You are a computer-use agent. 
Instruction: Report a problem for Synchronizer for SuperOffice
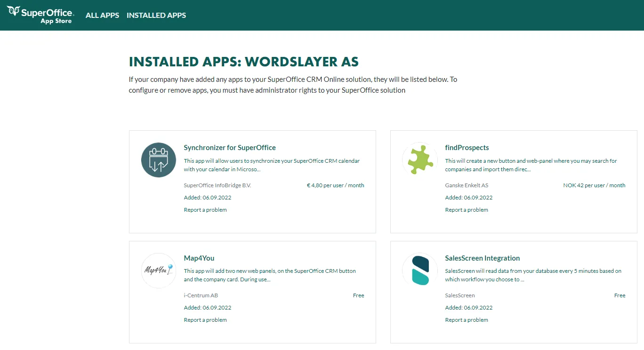205,210
